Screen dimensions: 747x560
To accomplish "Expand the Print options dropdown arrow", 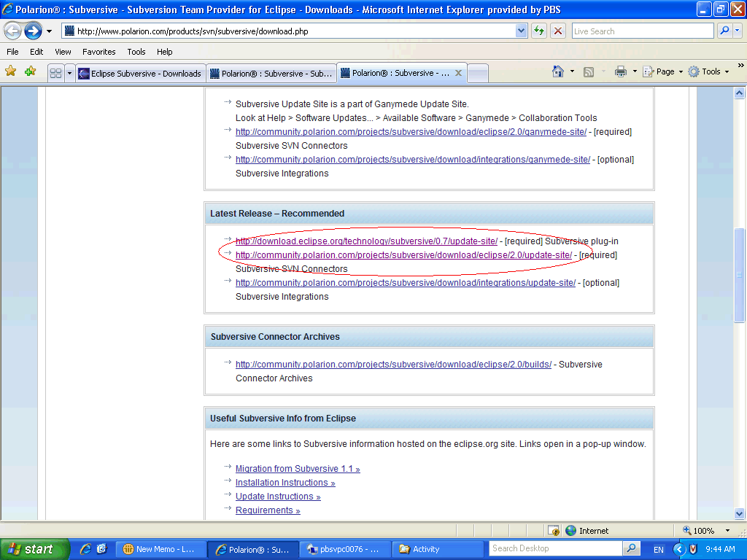I will 635,72.
